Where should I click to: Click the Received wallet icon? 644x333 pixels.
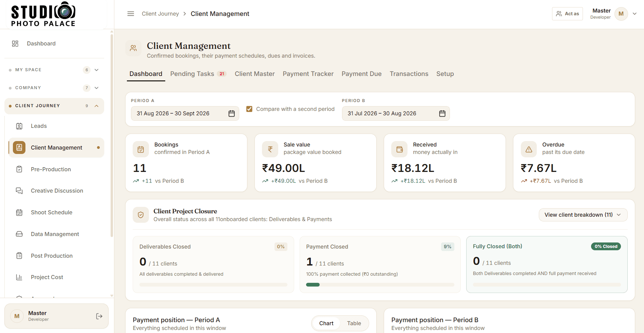[x=399, y=149]
